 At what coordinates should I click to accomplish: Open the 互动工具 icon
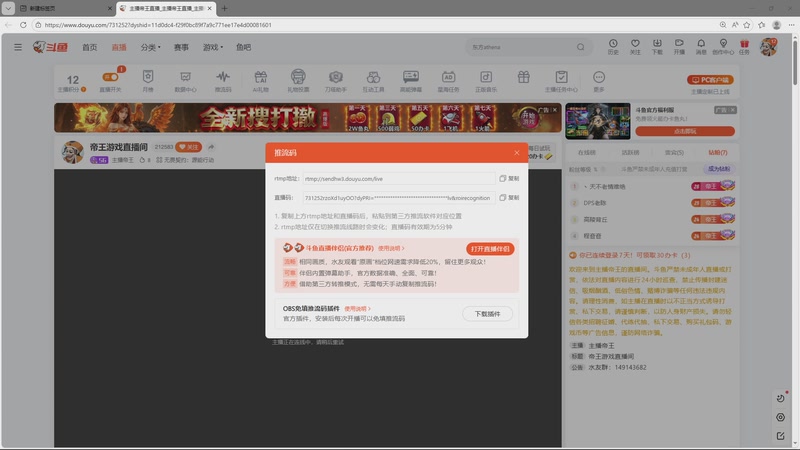[373, 81]
